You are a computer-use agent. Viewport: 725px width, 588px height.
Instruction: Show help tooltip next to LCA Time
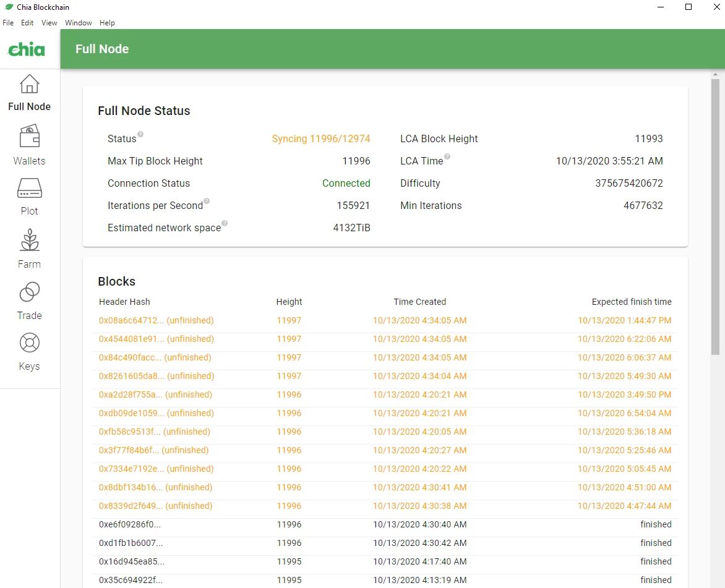pyautogui.click(x=447, y=156)
